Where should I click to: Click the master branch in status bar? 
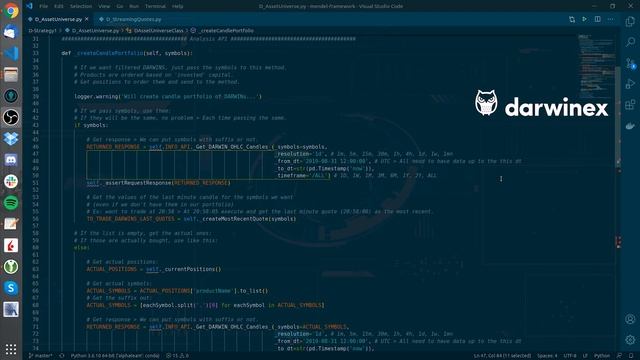[x=40, y=356]
